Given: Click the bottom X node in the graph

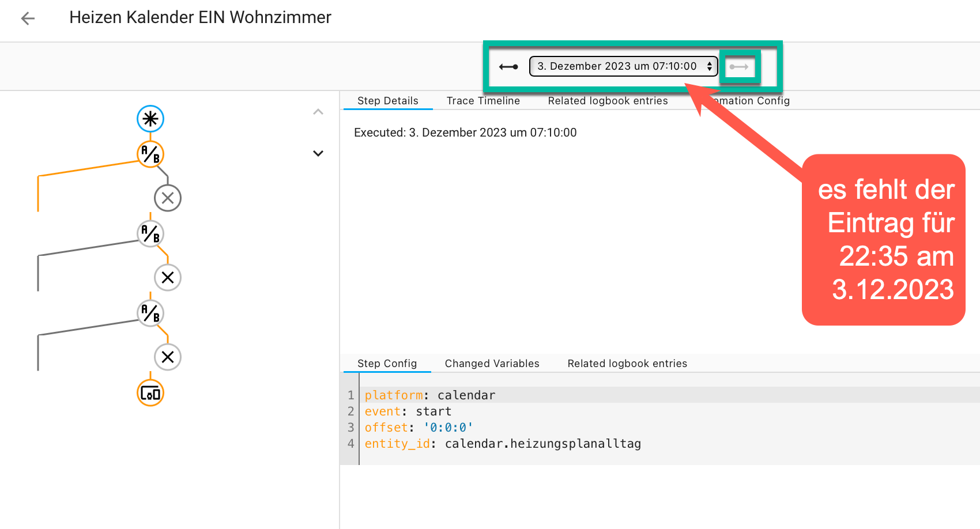Looking at the screenshot, I should pos(168,357).
